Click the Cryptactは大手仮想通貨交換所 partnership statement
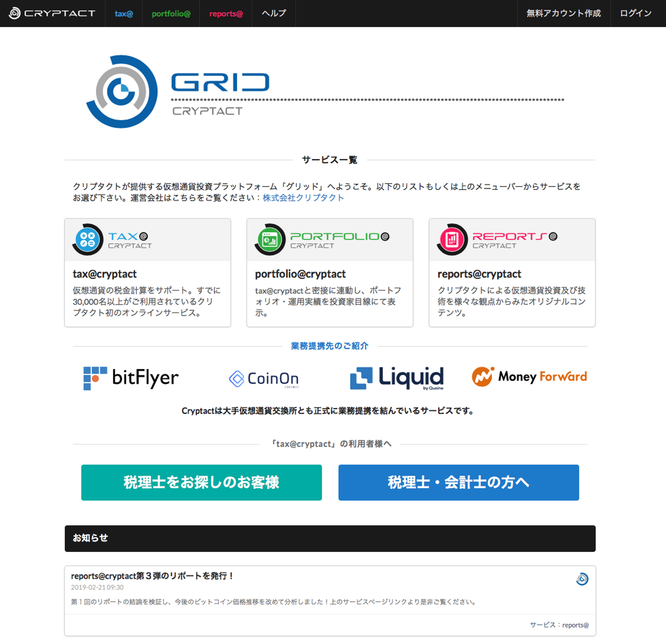Image resolution: width=666 pixels, height=644 pixels. (x=328, y=411)
